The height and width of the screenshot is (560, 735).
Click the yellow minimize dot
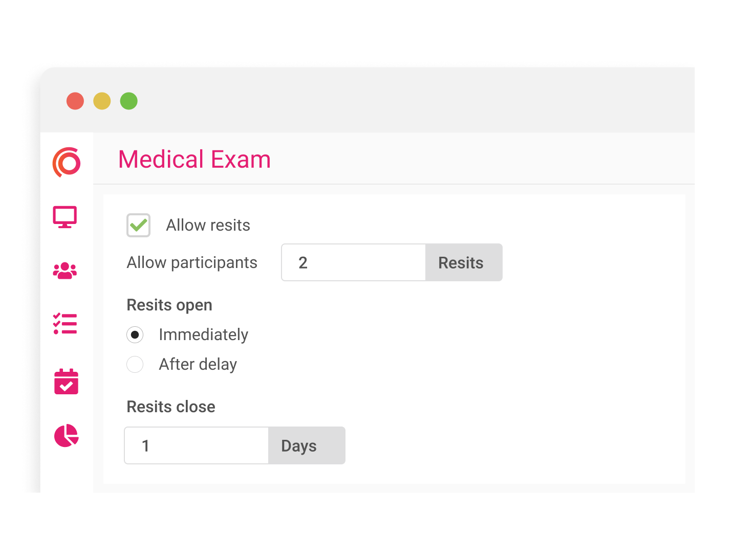point(102,101)
